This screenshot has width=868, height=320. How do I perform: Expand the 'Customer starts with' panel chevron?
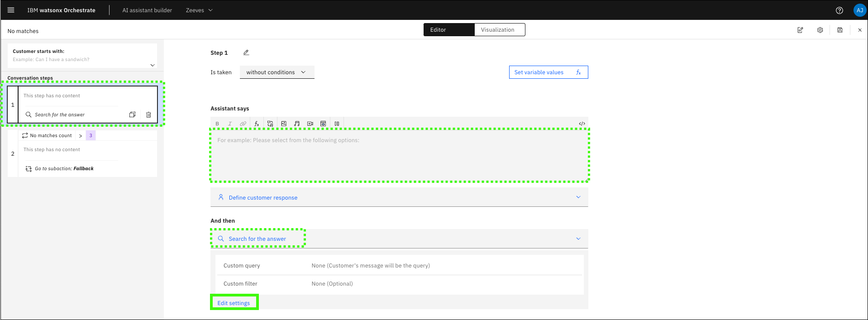(x=153, y=65)
